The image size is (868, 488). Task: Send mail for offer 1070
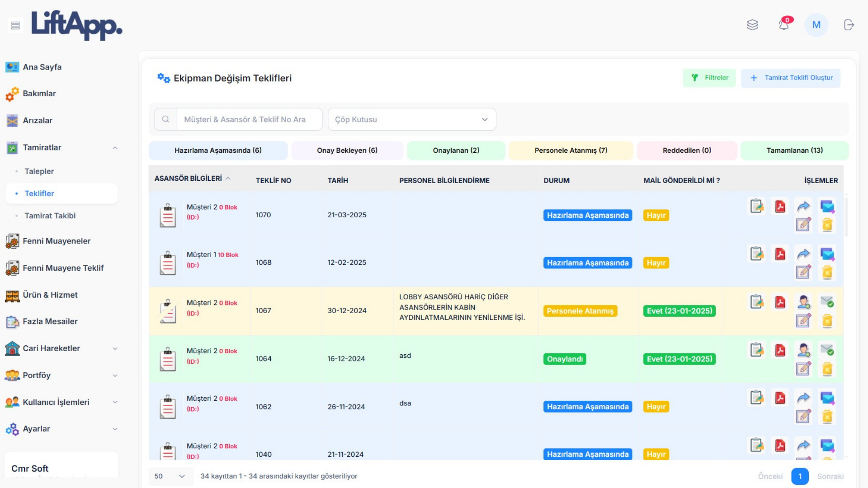tap(827, 206)
